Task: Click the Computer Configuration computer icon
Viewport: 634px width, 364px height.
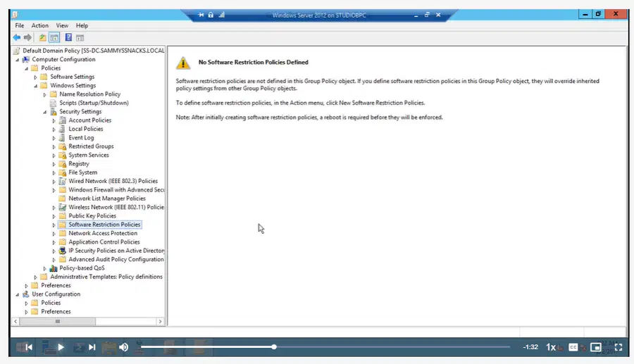Action: [26, 59]
